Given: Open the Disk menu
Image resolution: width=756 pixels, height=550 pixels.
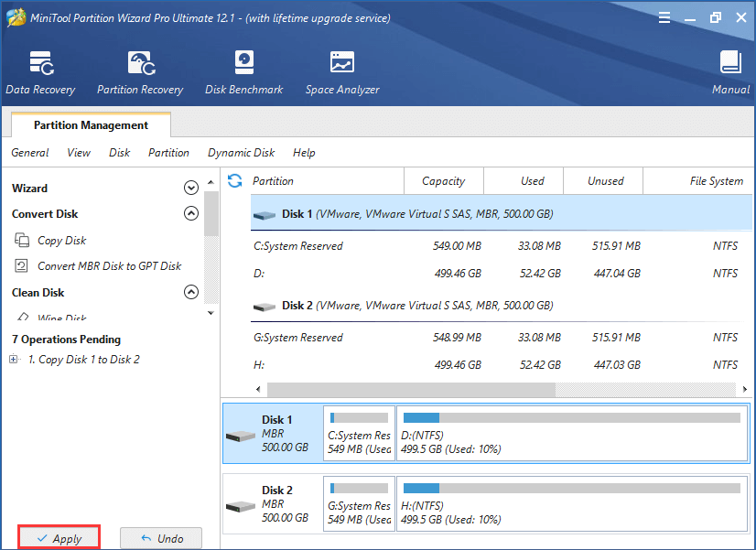Looking at the screenshot, I should (x=119, y=153).
